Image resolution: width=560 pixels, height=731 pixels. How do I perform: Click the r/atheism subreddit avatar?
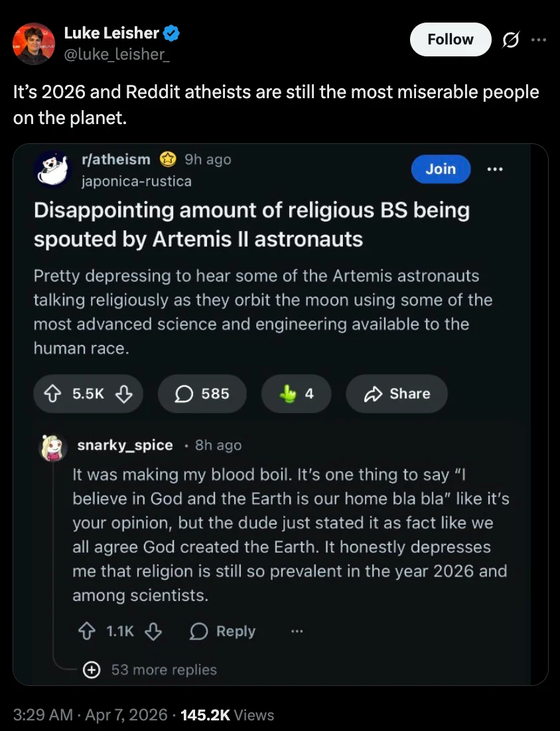click(52, 168)
